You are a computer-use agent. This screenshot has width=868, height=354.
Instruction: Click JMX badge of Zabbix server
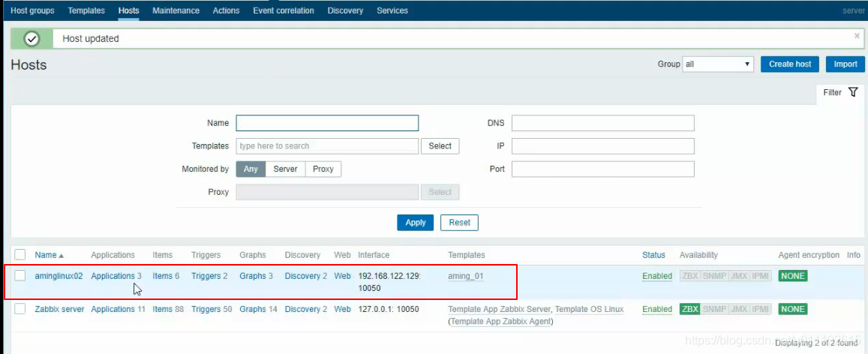[x=739, y=309]
